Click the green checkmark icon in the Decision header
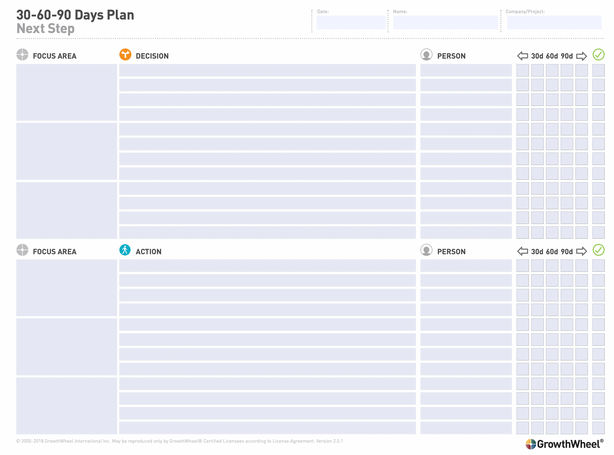This screenshot has height=455, width=614. 598,55
